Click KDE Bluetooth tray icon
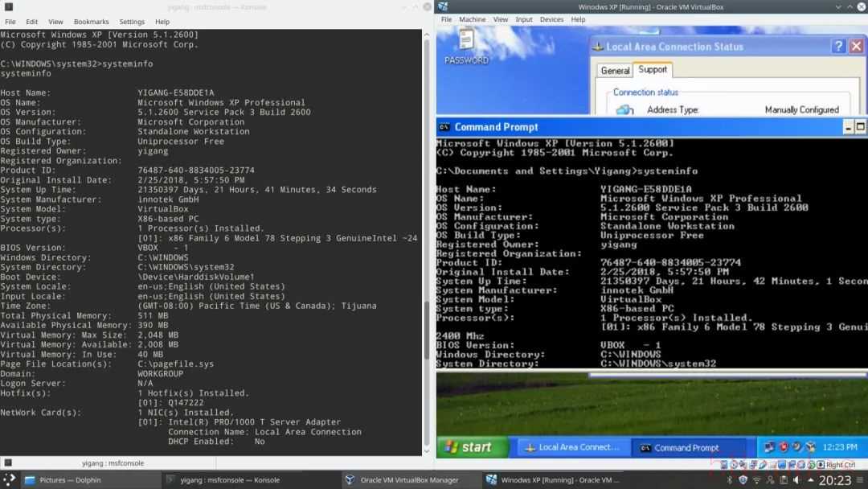This screenshot has height=489, width=868. (x=730, y=480)
